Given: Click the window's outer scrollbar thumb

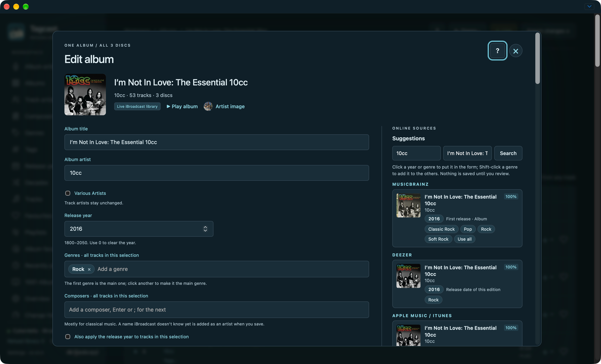Looking at the screenshot, I should pyautogui.click(x=597, y=40).
